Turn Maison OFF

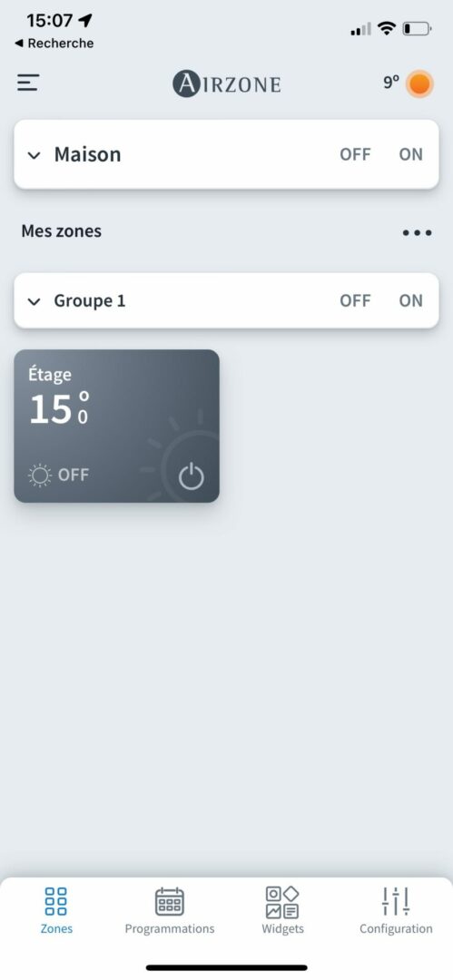tap(355, 154)
